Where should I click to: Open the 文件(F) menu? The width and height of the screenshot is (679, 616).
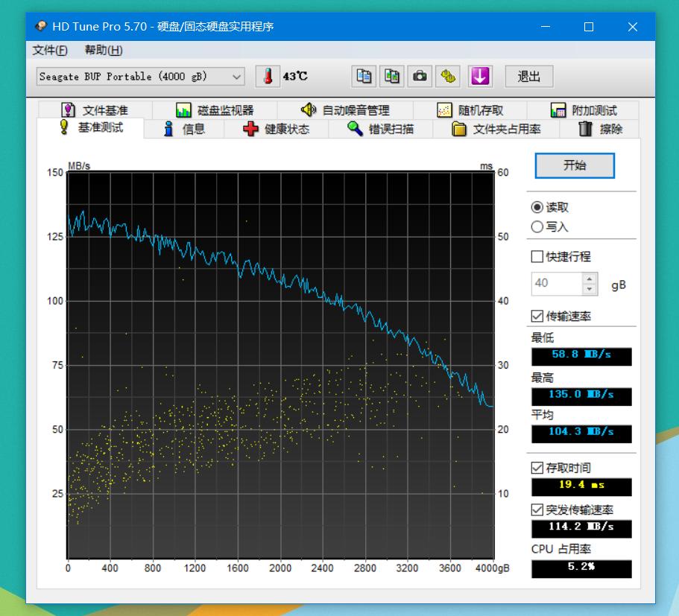coord(50,50)
